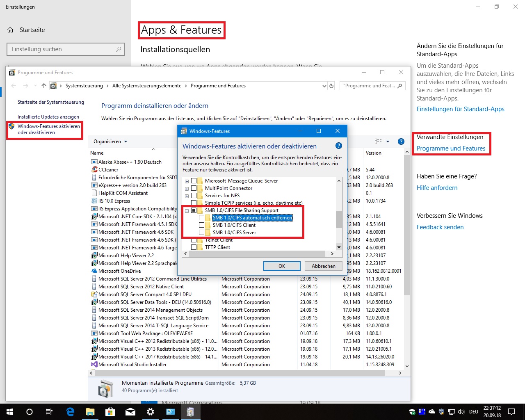
Task: Select Microsoft SQL Server Compact 4.0 SP1 DEU
Action: click(x=145, y=294)
